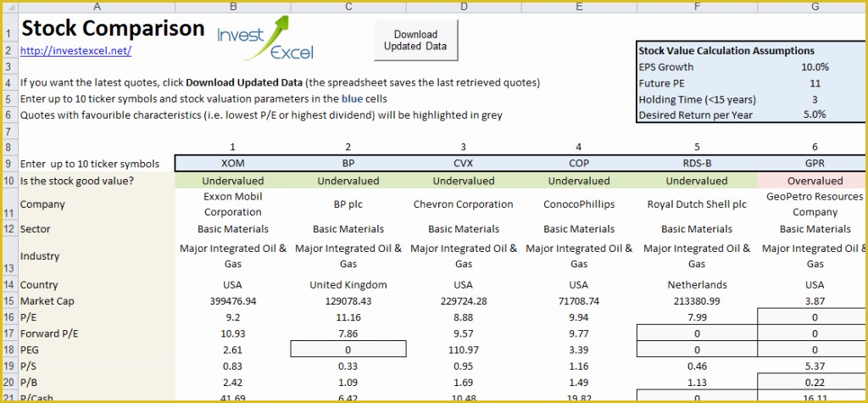Click the Royal Dutch Shell plc cell

tap(697, 204)
